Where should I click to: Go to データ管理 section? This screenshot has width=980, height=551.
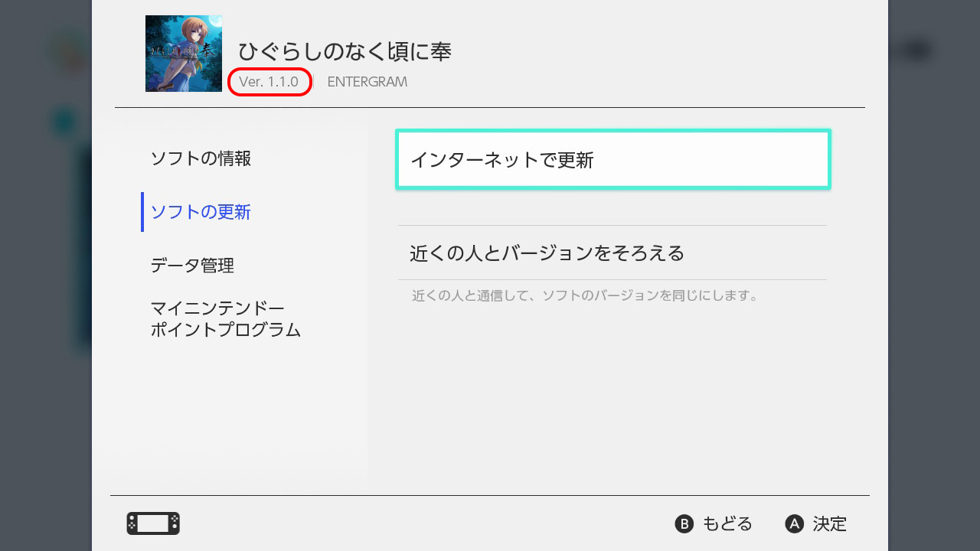pos(192,266)
